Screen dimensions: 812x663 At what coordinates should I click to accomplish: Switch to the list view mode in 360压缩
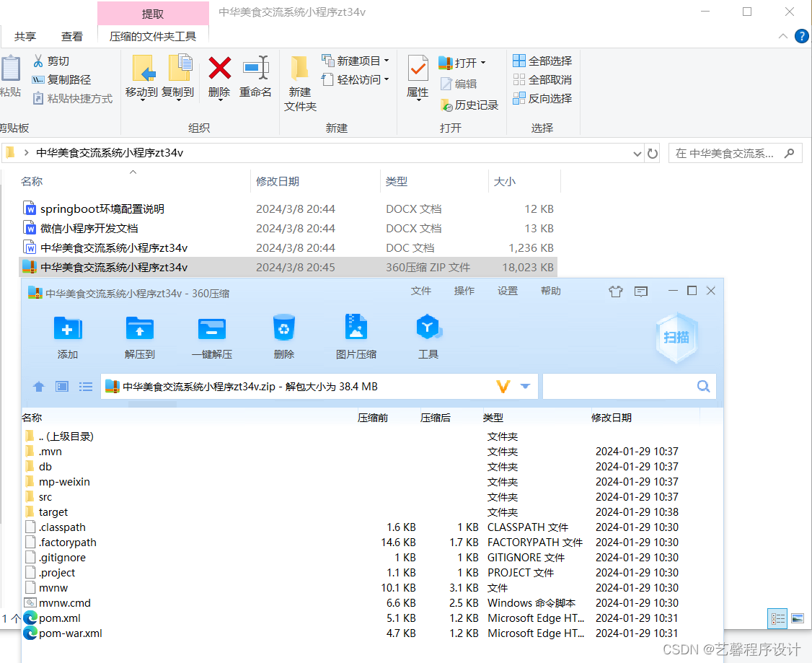pos(85,387)
